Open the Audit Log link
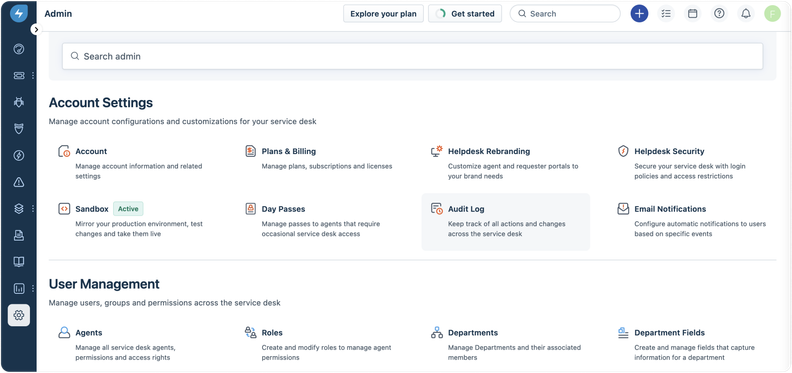Viewport: 792px width, 373px height. tap(466, 209)
